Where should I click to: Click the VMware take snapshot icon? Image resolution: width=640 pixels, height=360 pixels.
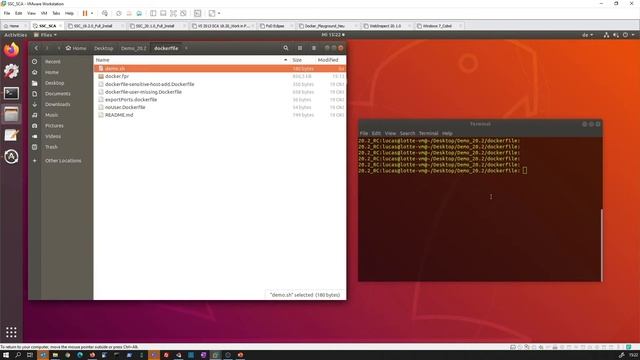pyautogui.click(x=119, y=13)
